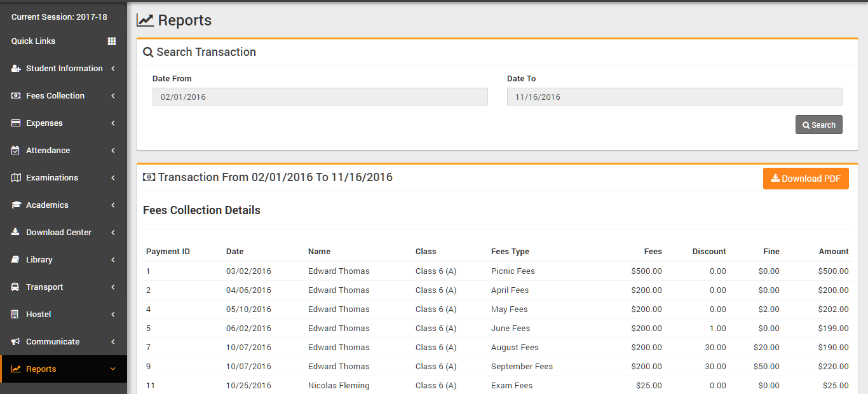Click the Transport bus icon
Viewport: 868px width, 394px height.
[x=15, y=287]
